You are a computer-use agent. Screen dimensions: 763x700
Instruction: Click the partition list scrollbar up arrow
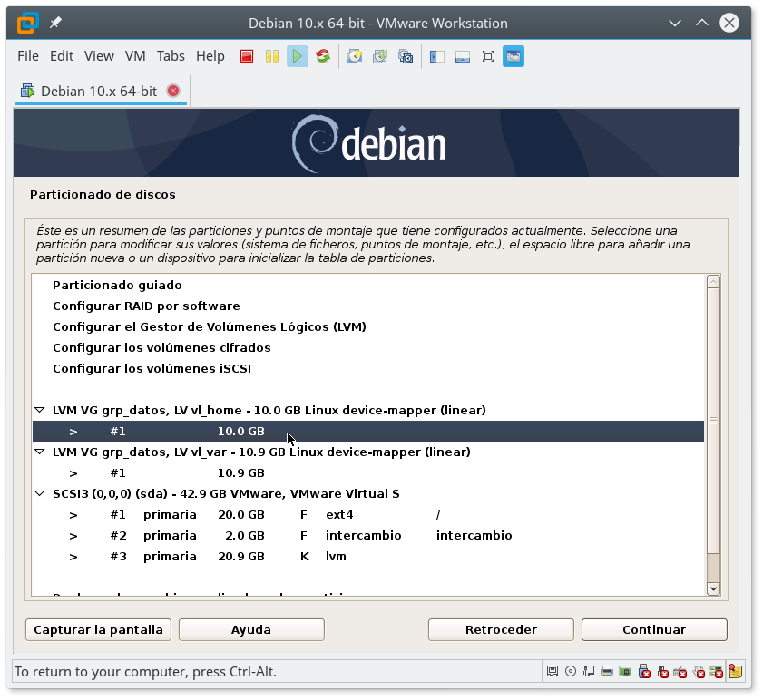click(x=713, y=282)
